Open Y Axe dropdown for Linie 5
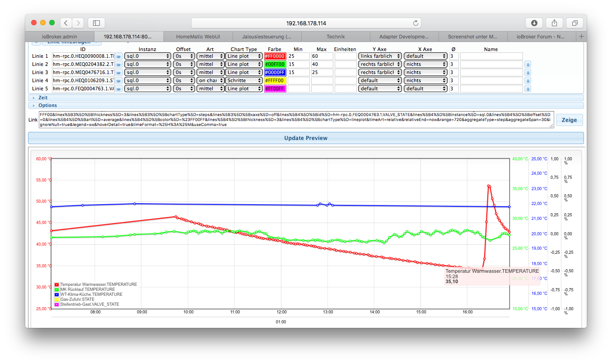This screenshot has height=364, width=612. pyautogui.click(x=380, y=89)
